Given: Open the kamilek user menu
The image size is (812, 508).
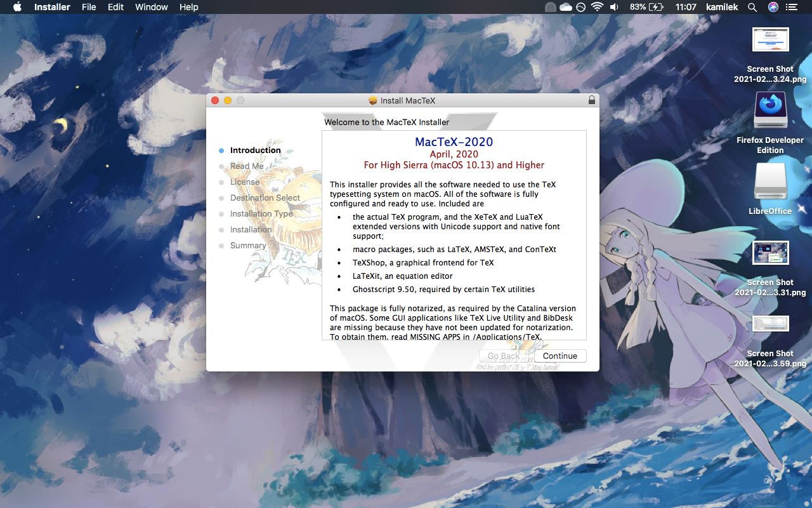Looking at the screenshot, I should 722,7.
